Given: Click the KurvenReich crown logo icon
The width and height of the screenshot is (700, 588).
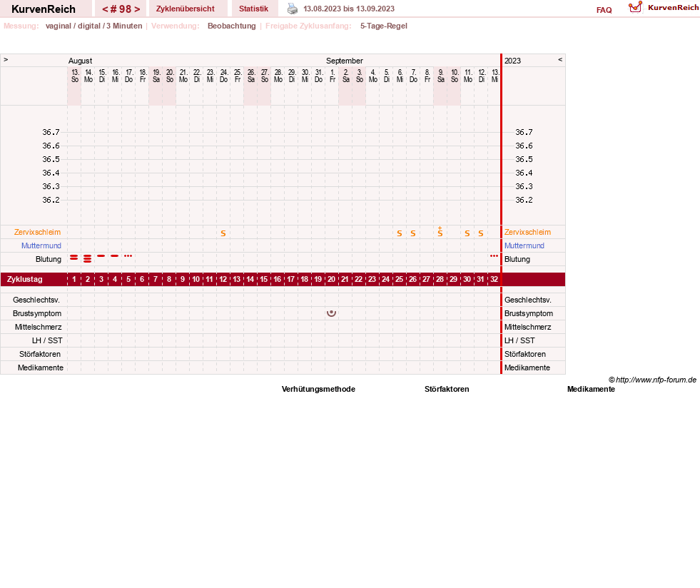Looking at the screenshot, I should coord(635,7).
